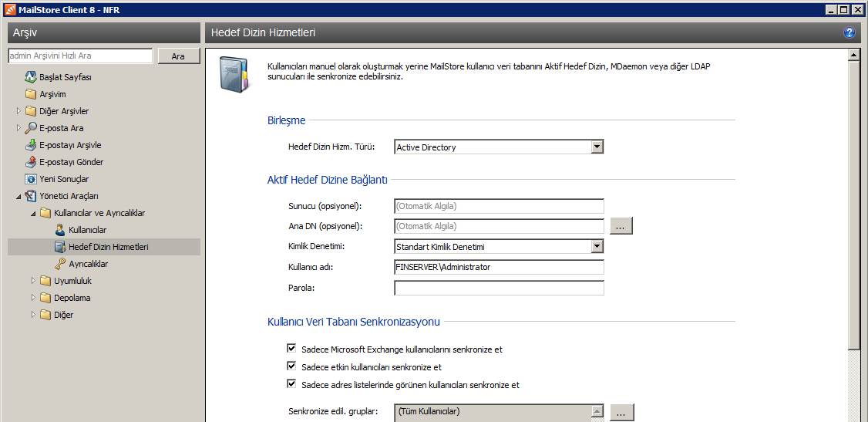
Task: Click the Kullanıcılar ve Ayrıcalıklar folder icon
Action: point(45,213)
